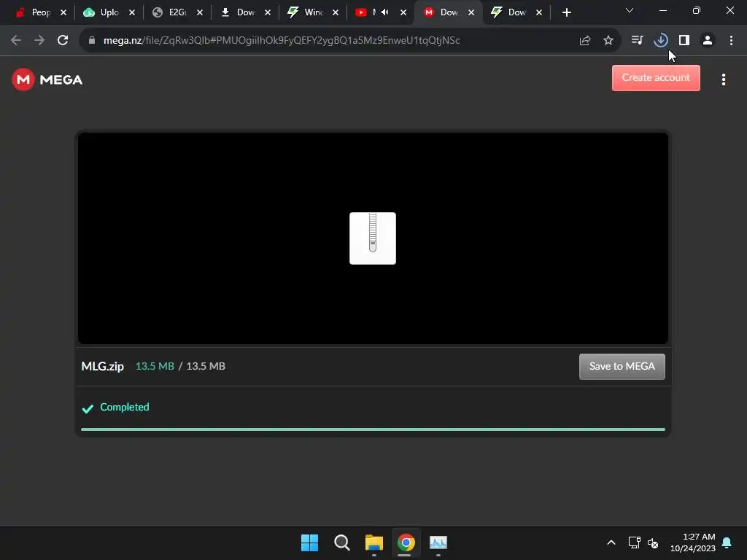Image resolution: width=747 pixels, height=560 pixels.
Task: Close the Winc tab
Action: 336,12
